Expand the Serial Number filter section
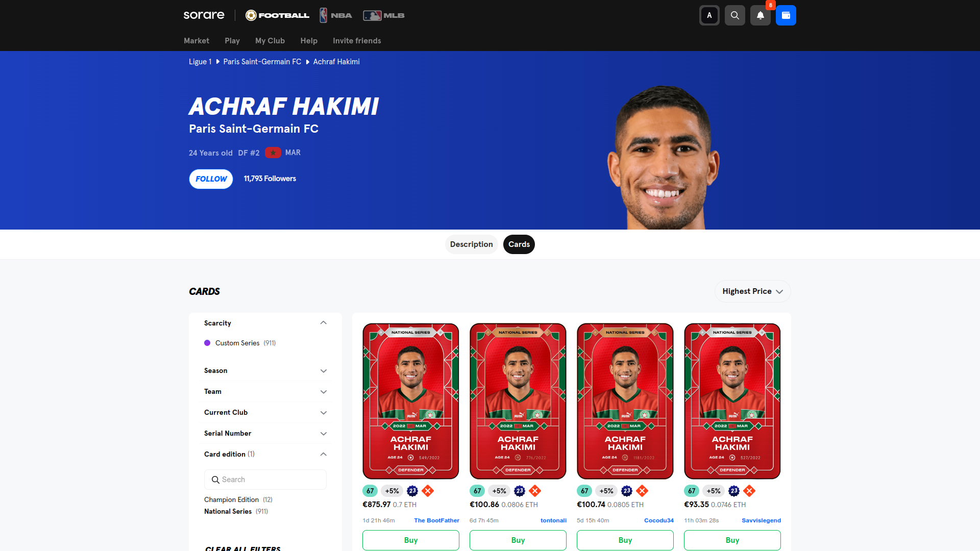The image size is (980, 551). pyautogui.click(x=265, y=433)
